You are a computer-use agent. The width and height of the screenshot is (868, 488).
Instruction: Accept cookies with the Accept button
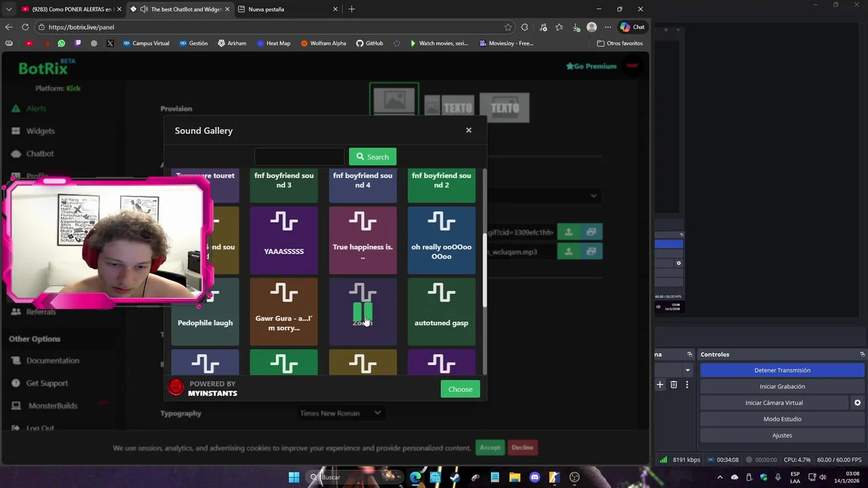[490, 447]
